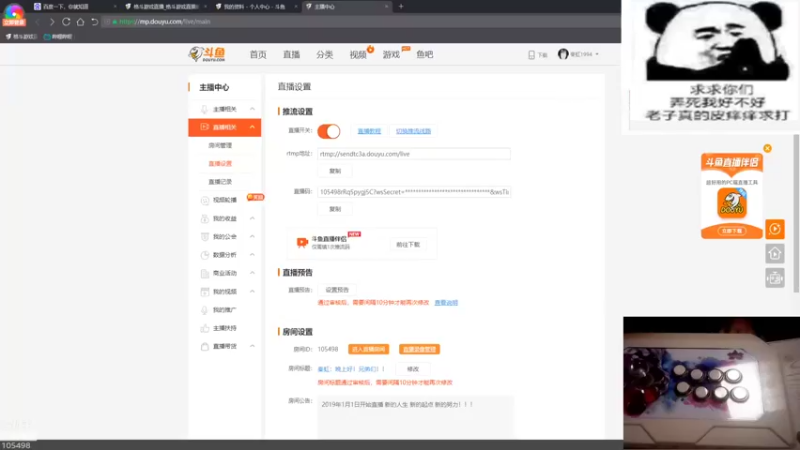Click the 视频轮播 sidebar icon
This screenshot has height=450, width=800.
pos(205,200)
